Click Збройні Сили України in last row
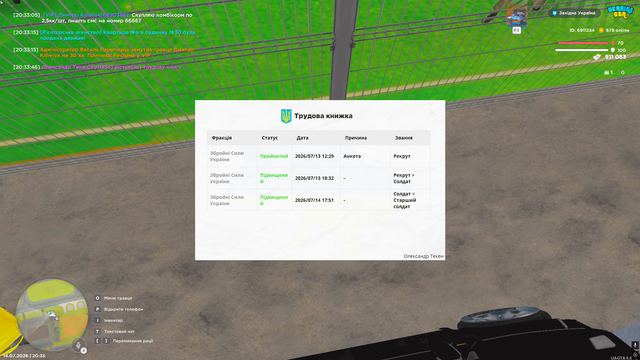Viewport: 640px width, 360px height. click(227, 200)
